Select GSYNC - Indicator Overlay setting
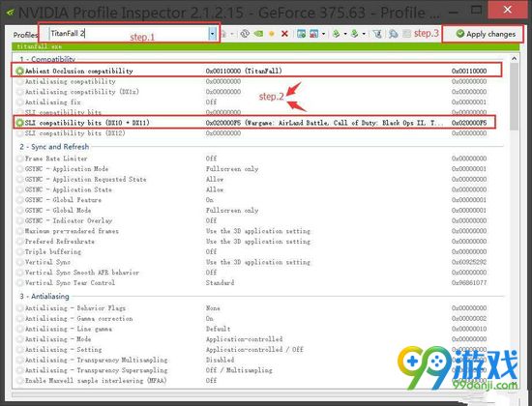The image size is (532, 406). click(256, 220)
